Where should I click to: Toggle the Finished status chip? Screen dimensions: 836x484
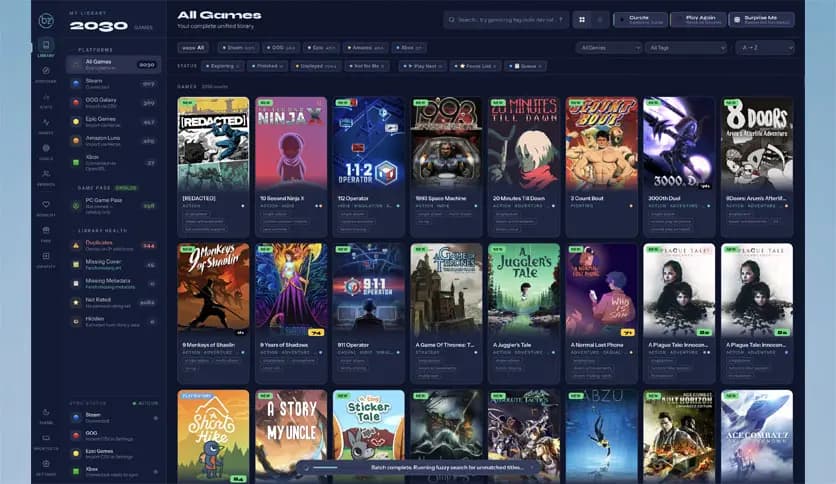268,66
